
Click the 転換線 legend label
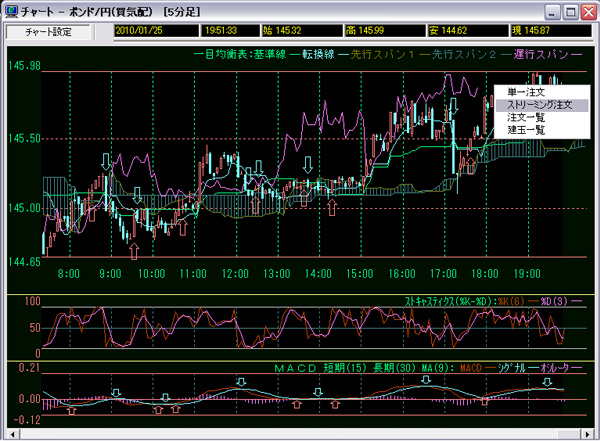tap(318, 54)
